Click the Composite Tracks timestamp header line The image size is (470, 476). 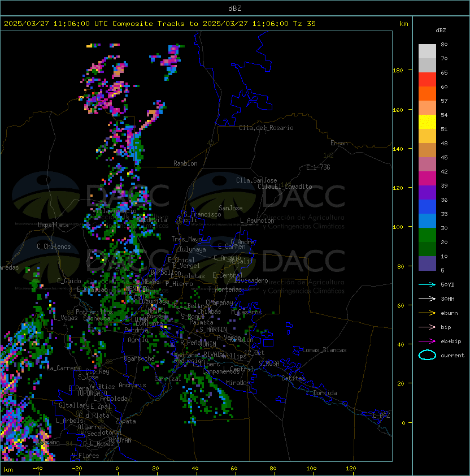tap(160, 24)
